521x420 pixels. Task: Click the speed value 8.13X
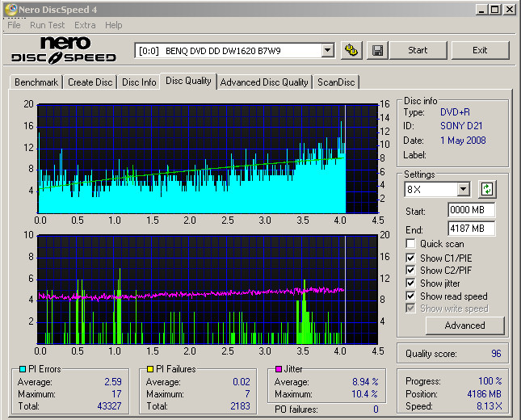pos(489,405)
